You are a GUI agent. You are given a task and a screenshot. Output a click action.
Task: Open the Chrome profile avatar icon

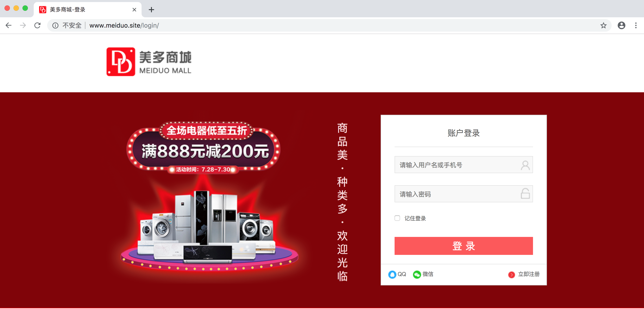coord(621,25)
